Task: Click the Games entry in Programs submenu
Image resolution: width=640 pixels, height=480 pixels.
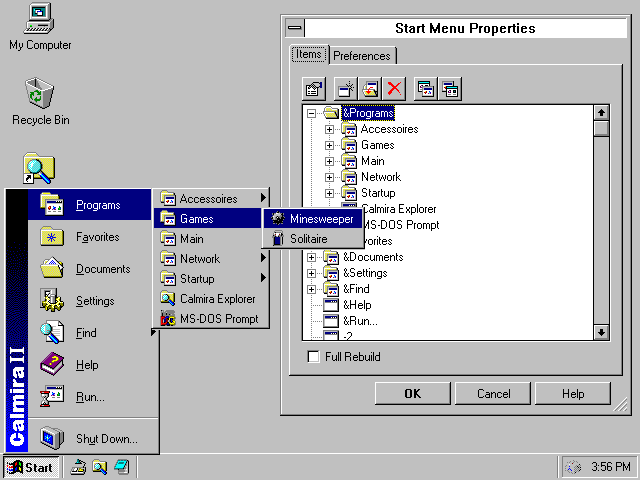Action: pos(208,219)
